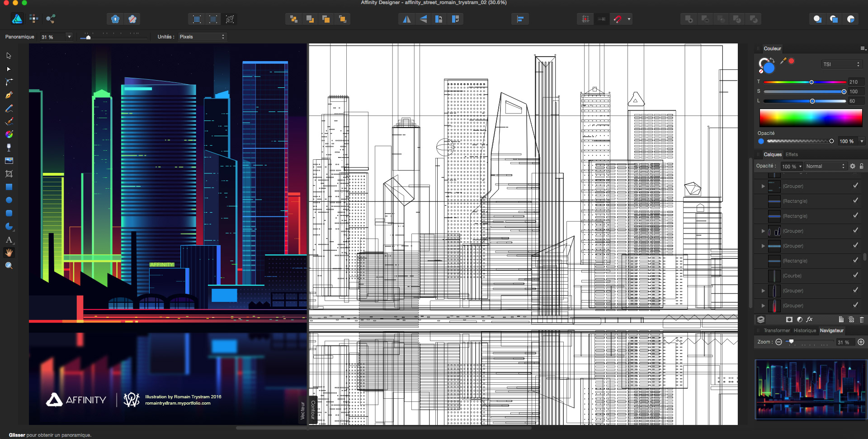Toggle visibility of dotted-blue-line Grouper layer

[855, 245]
